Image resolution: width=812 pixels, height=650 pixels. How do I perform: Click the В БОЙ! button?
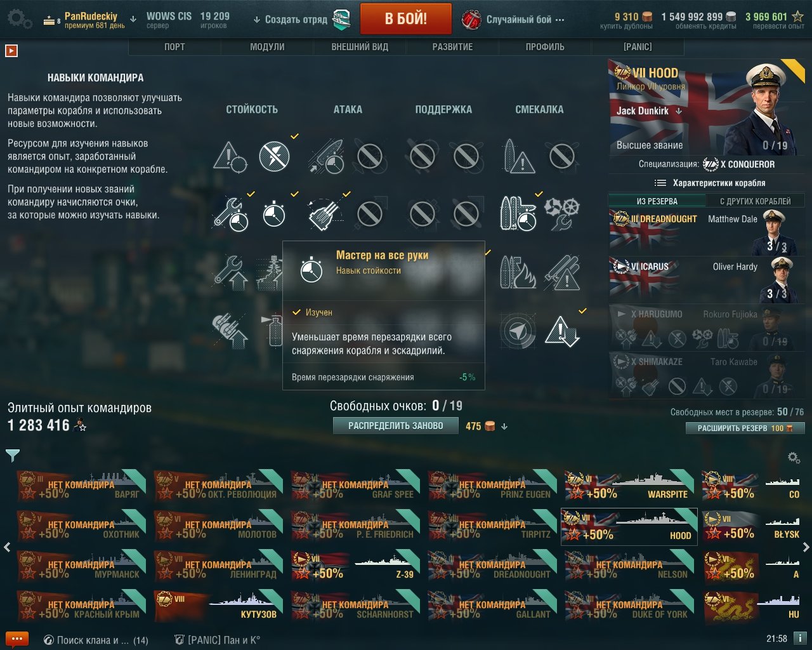tap(406, 19)
